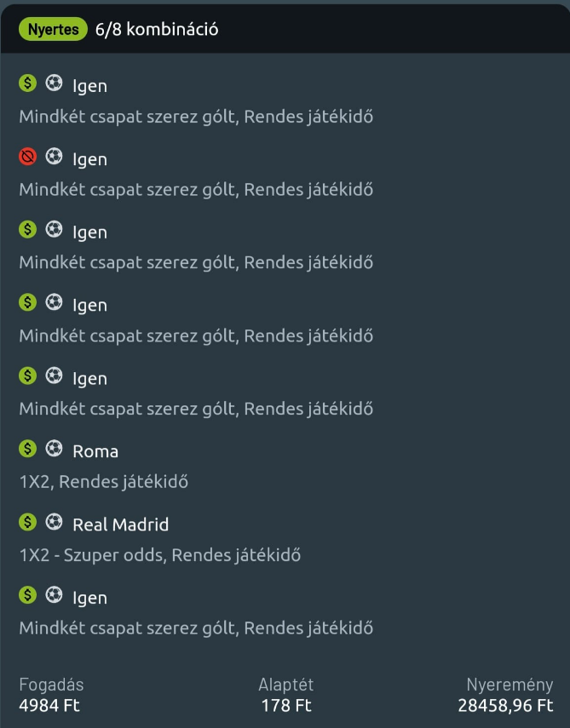Select the Igen label beside the red icon
This screenshot has width=570, height=728.
[x=89, y=159]
